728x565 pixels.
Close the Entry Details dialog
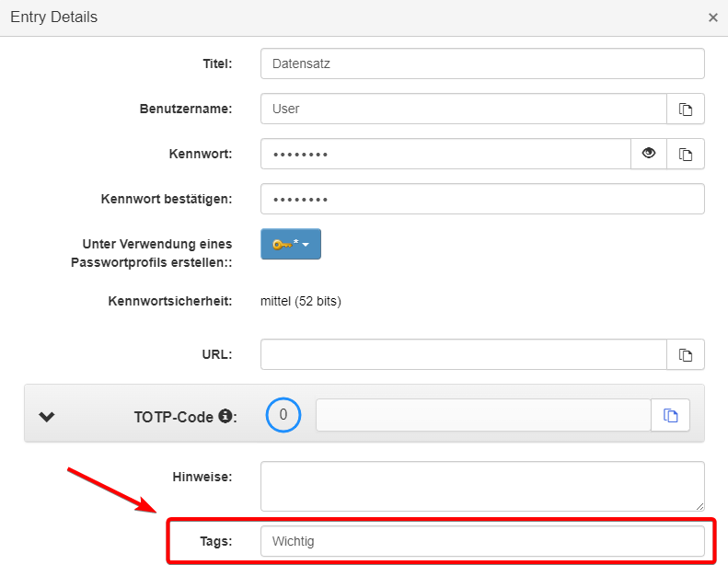click(x=713, y=17)
